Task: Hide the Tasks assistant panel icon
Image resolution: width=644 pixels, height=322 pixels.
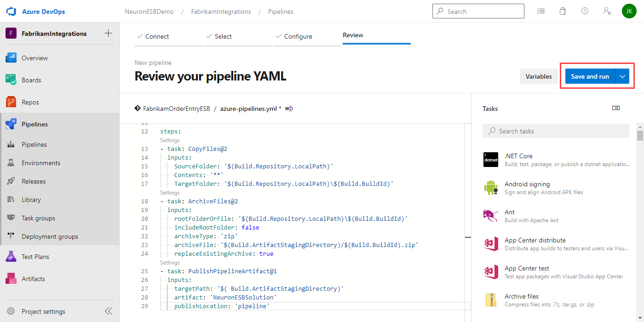Action: [616, 108]
